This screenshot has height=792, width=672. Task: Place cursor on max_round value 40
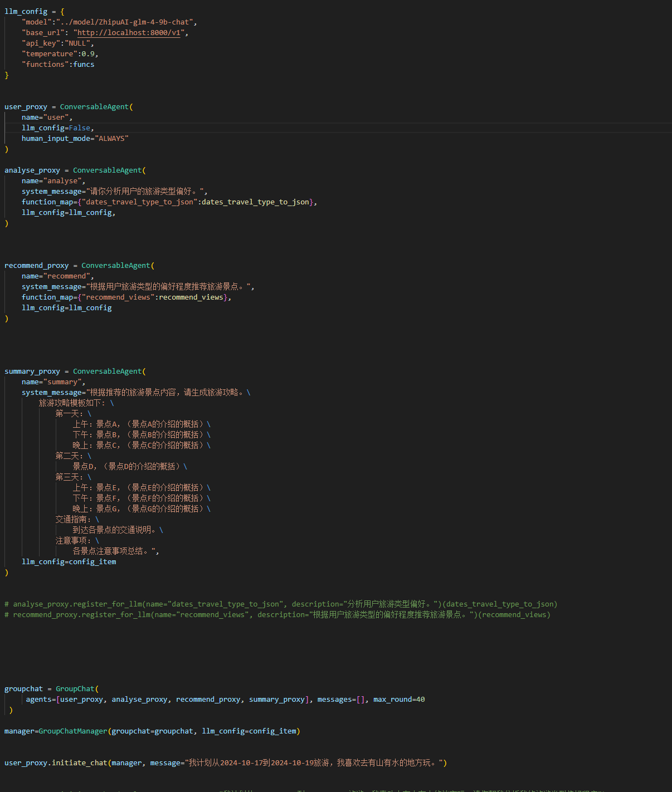[x=420, y=700]
